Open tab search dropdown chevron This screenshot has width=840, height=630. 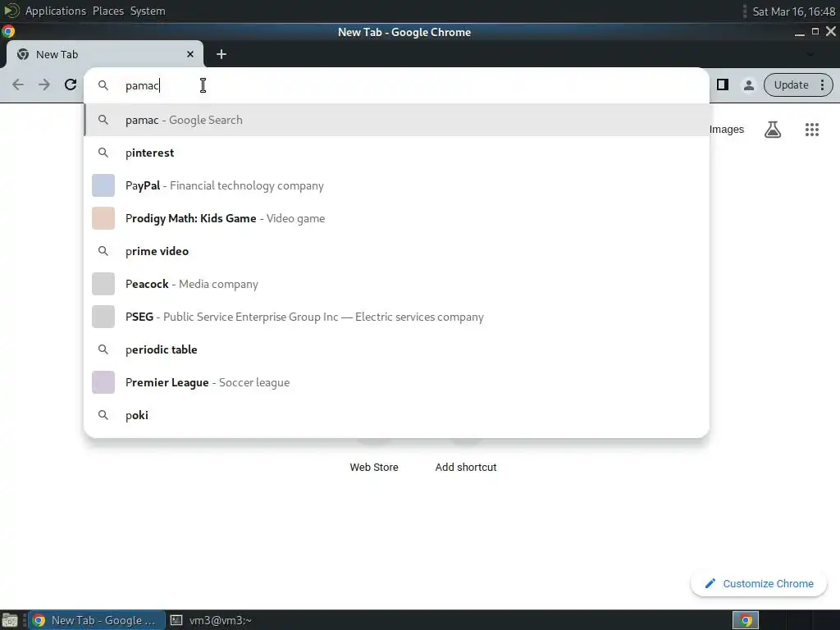click(x=810, y=54)
